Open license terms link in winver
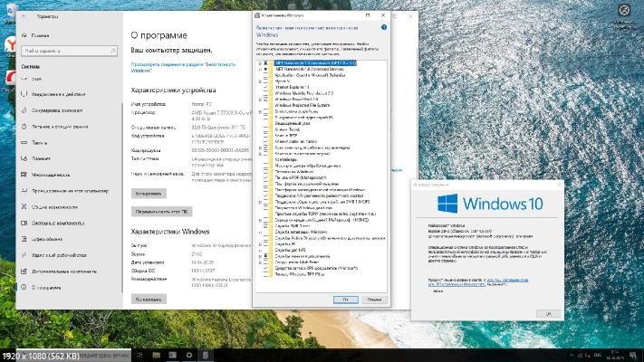 point(478,282)
